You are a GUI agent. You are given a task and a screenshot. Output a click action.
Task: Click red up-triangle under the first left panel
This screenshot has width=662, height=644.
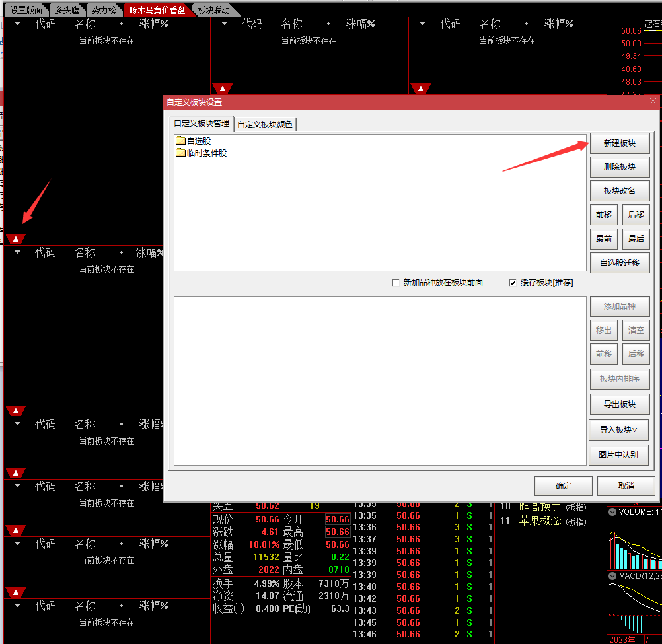tap(16, 239)
